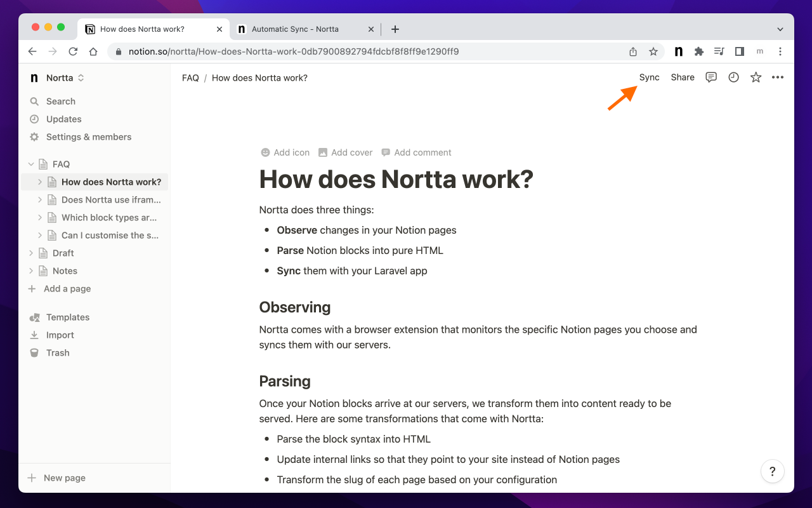Viewport: 812px width, 508px height.
Task: Open page updates clock icon
Action: [733, 77]
